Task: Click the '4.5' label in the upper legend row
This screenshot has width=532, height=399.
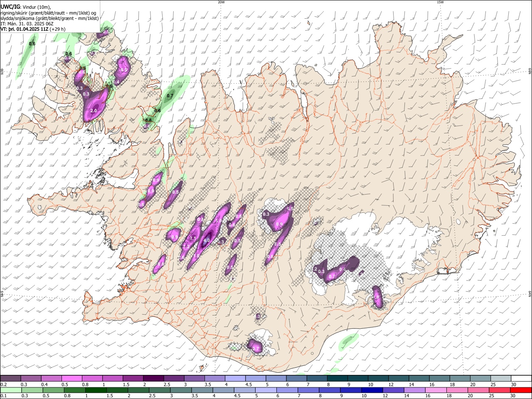Action: tap(249, 384)
